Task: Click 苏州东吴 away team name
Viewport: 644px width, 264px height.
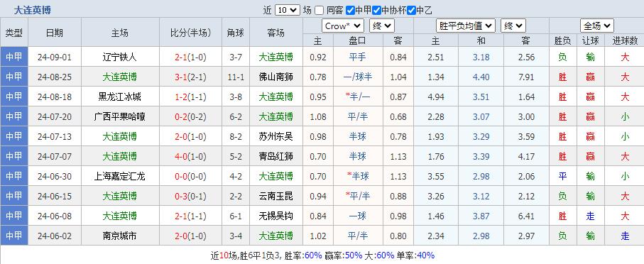Action: tap(276, 136)
